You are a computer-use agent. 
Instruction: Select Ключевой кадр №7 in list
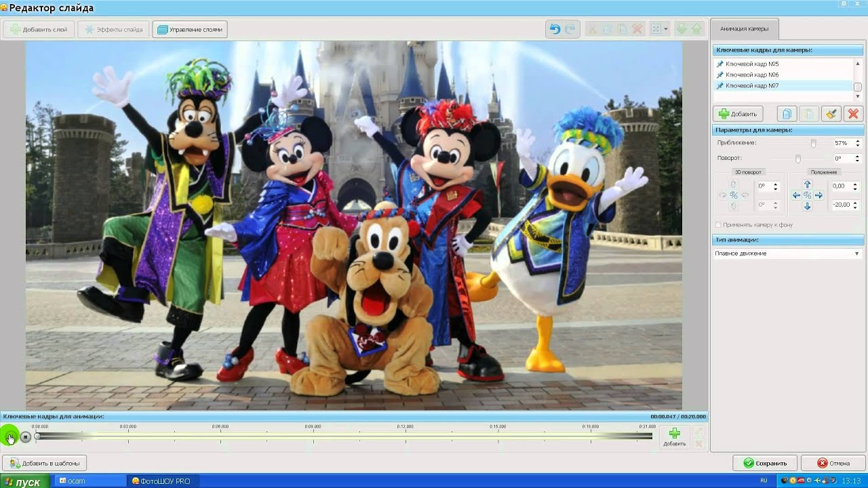pos(783,86)
